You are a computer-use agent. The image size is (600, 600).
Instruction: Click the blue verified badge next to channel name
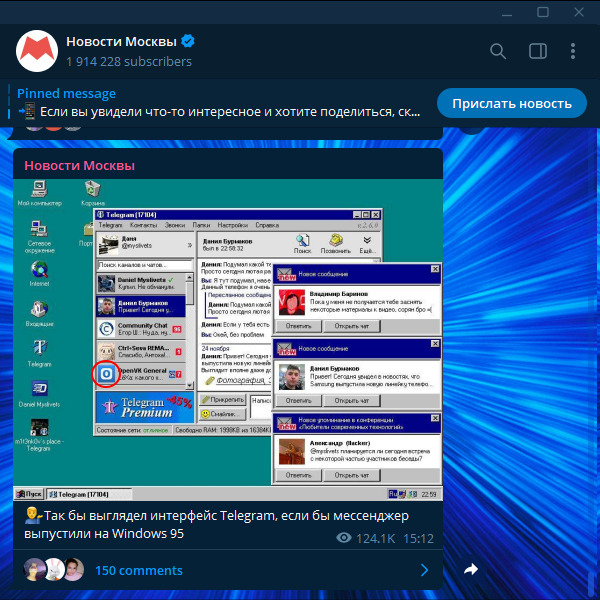(188, 41)
